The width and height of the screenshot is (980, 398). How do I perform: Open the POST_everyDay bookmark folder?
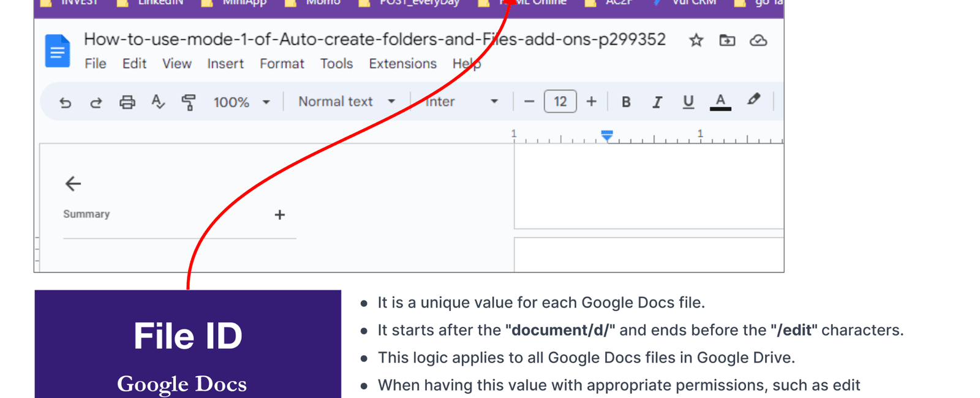pos(409,3)
